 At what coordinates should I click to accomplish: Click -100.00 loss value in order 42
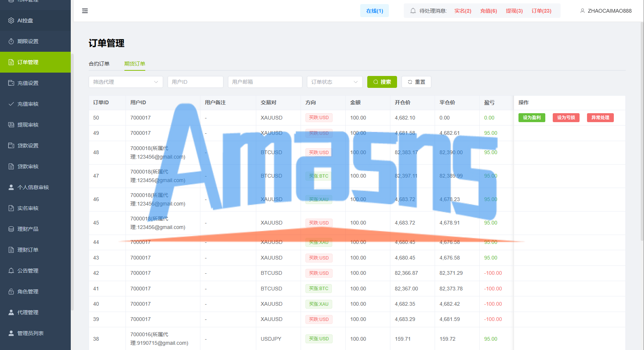[493, 273]
